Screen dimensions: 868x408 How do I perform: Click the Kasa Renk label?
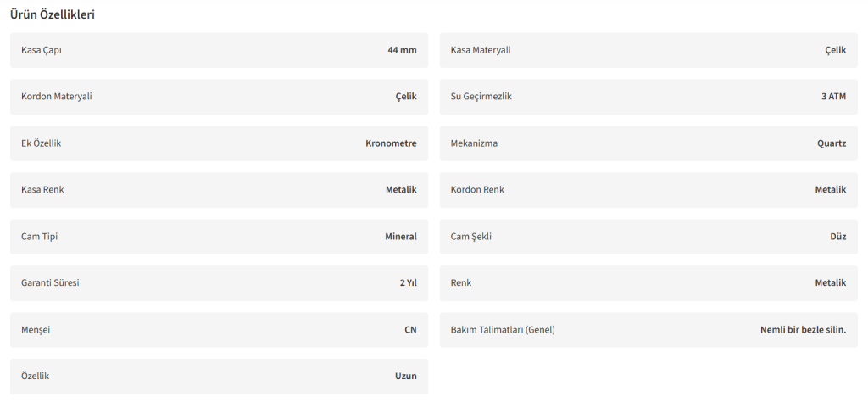(x=42, y=190)
